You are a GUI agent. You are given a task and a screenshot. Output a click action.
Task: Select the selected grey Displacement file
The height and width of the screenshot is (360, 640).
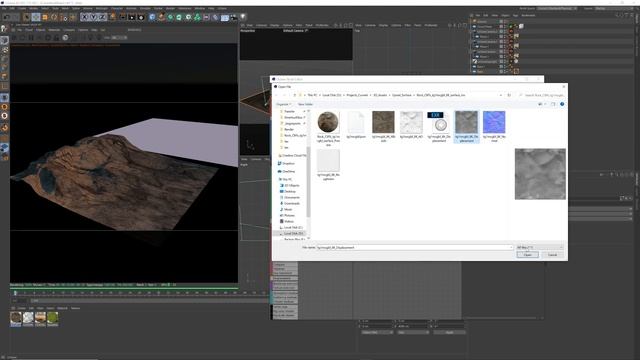pyautogui.click(x=467, y=127)
